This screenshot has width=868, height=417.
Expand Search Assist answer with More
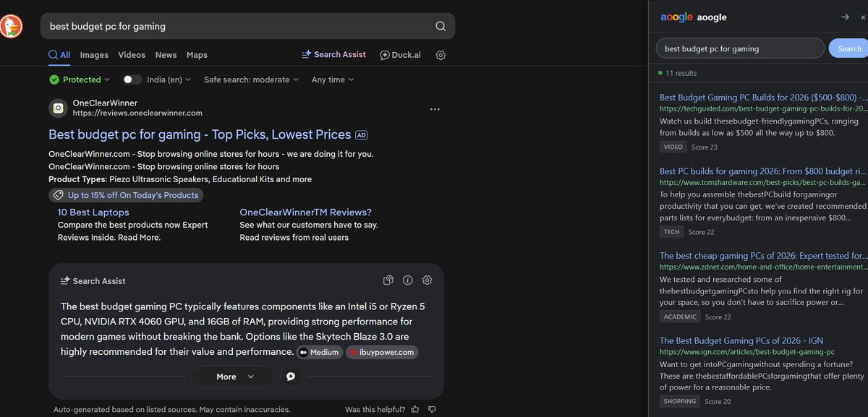tap(233, 377)
